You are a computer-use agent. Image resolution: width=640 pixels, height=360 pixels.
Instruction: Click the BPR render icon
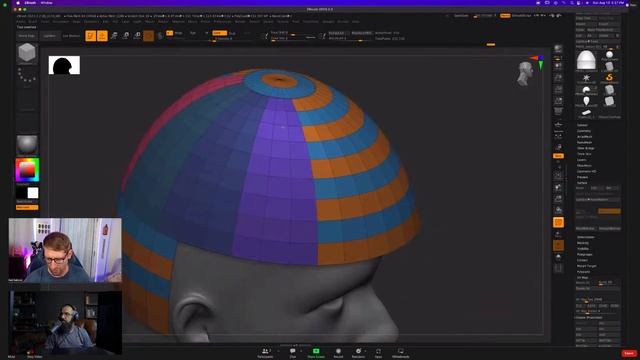click(x=558, y=49)
